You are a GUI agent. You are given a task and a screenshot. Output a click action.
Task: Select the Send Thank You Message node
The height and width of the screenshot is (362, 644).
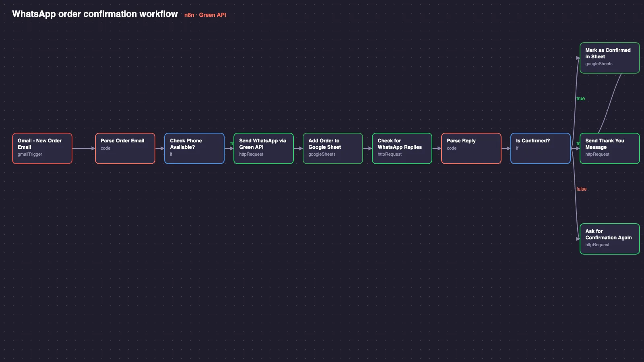[x=610, y=148]
